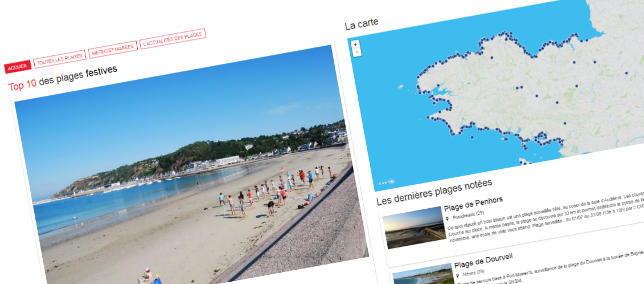Select the Plage de Penhors thumbnail
644x284 pixels.
coord(415,227)
